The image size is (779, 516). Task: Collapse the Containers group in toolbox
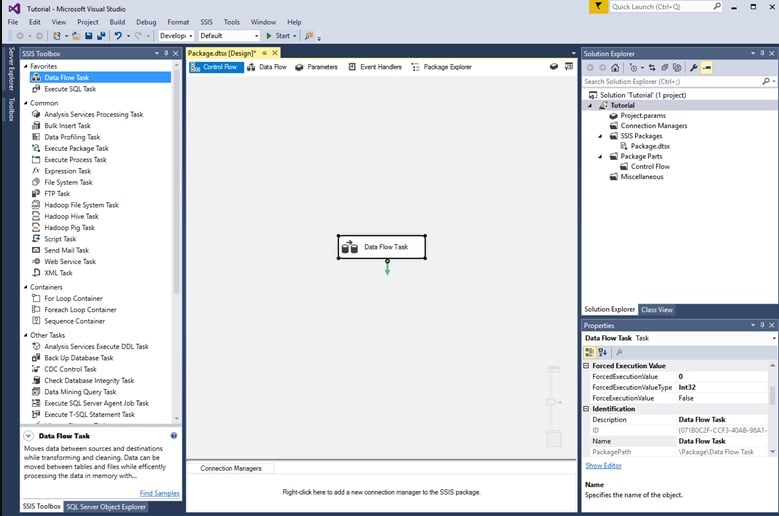tap(26, 287)
